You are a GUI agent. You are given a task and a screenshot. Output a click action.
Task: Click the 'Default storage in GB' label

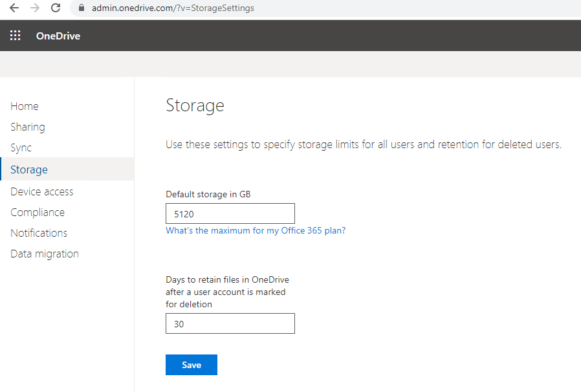(208, 194)
